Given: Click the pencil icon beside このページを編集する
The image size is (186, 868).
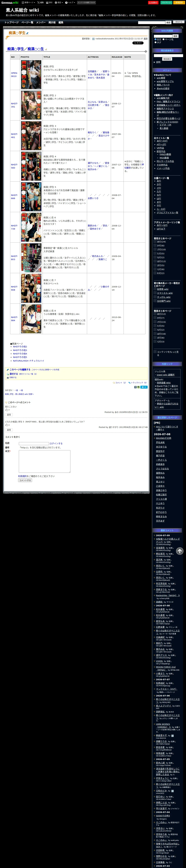Looking at the screenshot, I should [x=8, y=370].
